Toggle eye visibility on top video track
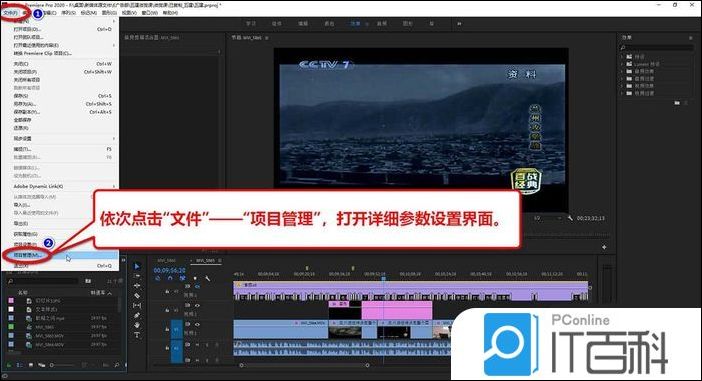Viewport: 702px width, 381px height. tap(197, 287)
